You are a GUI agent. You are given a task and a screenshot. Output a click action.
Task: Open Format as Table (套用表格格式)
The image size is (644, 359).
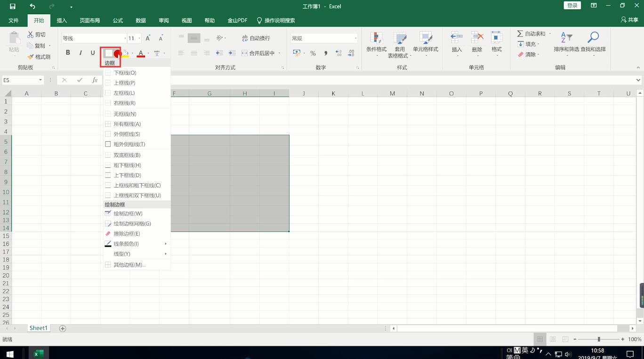point(400,44)
